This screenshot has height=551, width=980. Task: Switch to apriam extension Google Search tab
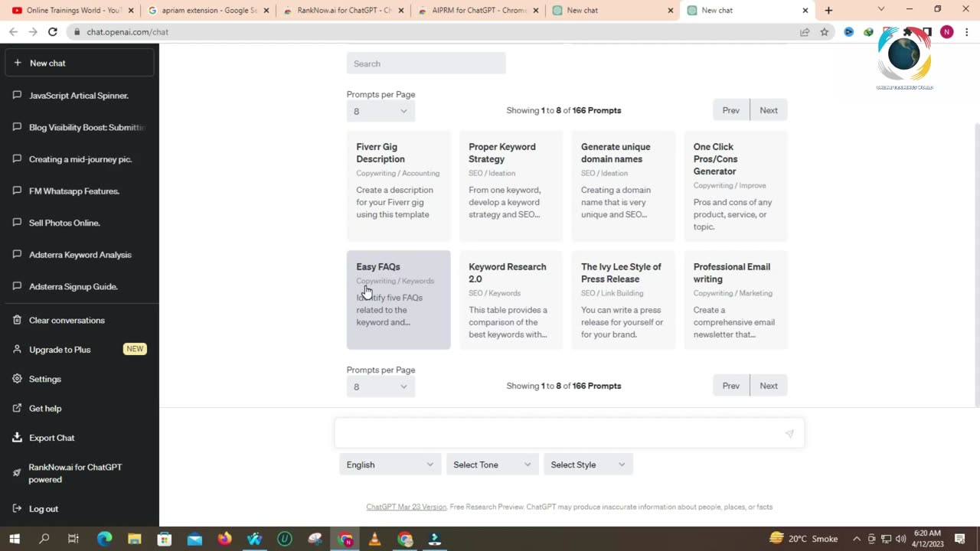click(x=208, y=10)
